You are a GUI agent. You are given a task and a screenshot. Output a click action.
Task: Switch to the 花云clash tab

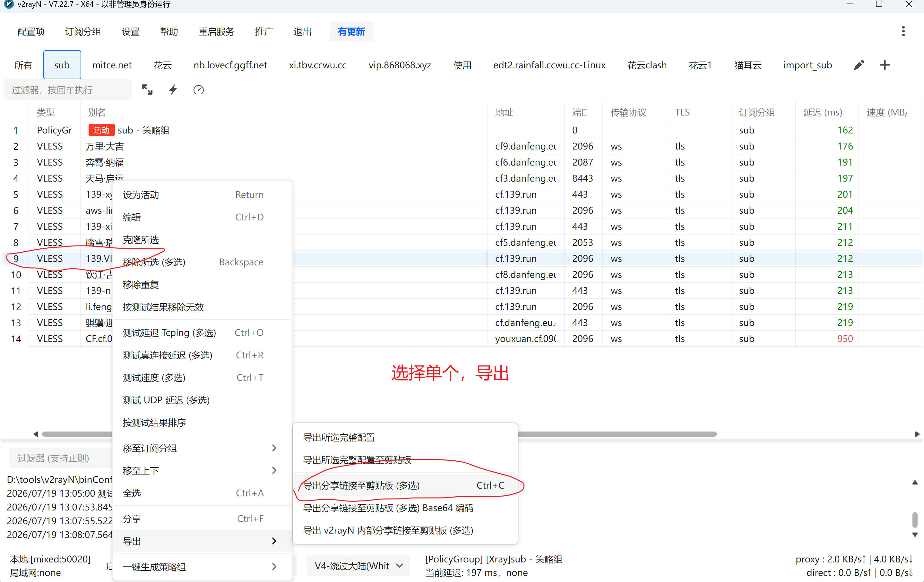coord(647,65)
